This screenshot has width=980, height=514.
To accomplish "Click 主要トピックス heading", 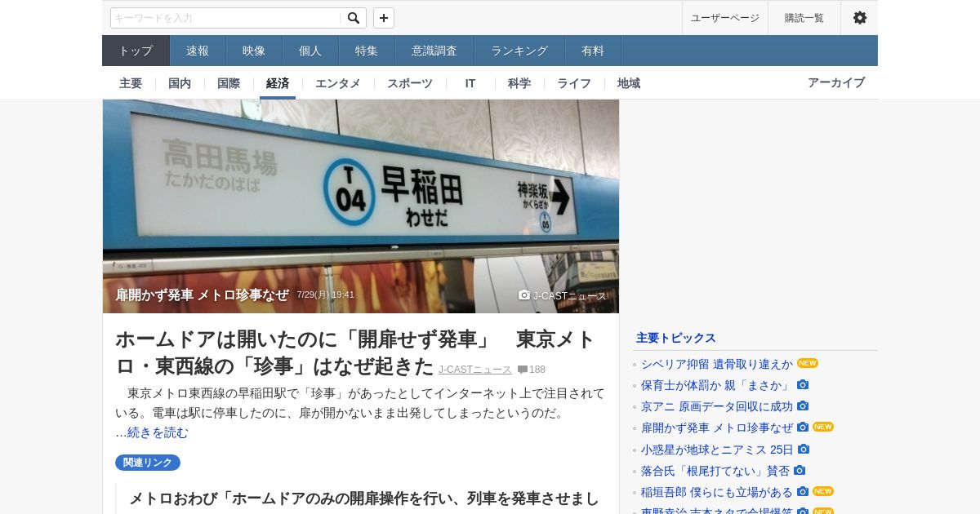I will pyautogui.click(x=676, y=338).
